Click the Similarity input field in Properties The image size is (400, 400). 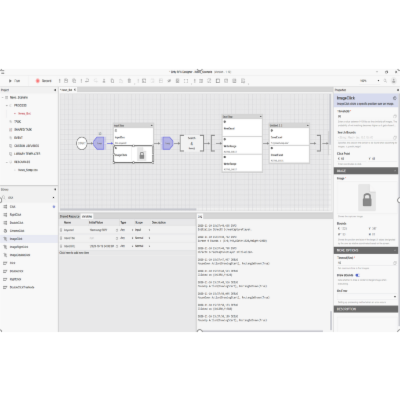(365, 117)
